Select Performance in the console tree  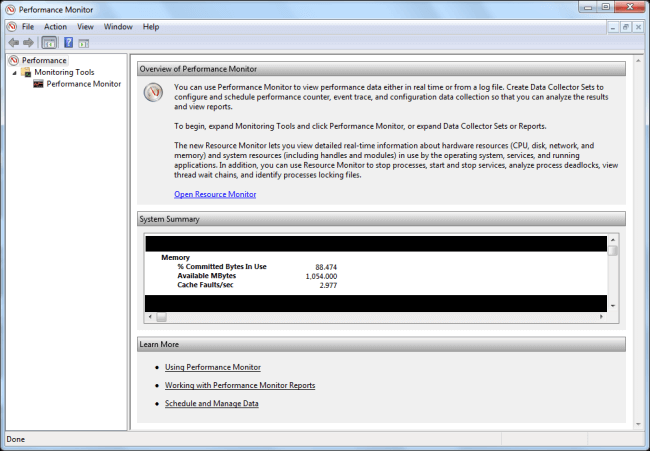click(44, 61)
